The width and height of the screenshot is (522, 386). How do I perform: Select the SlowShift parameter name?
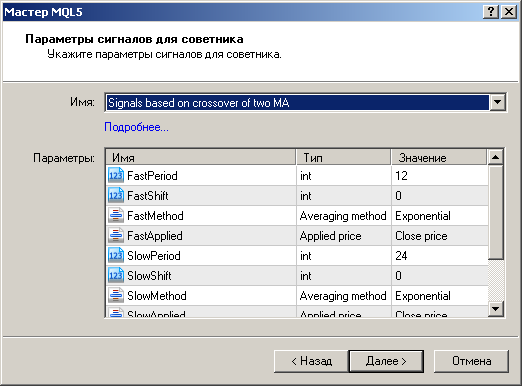click(x=149, y=276)
